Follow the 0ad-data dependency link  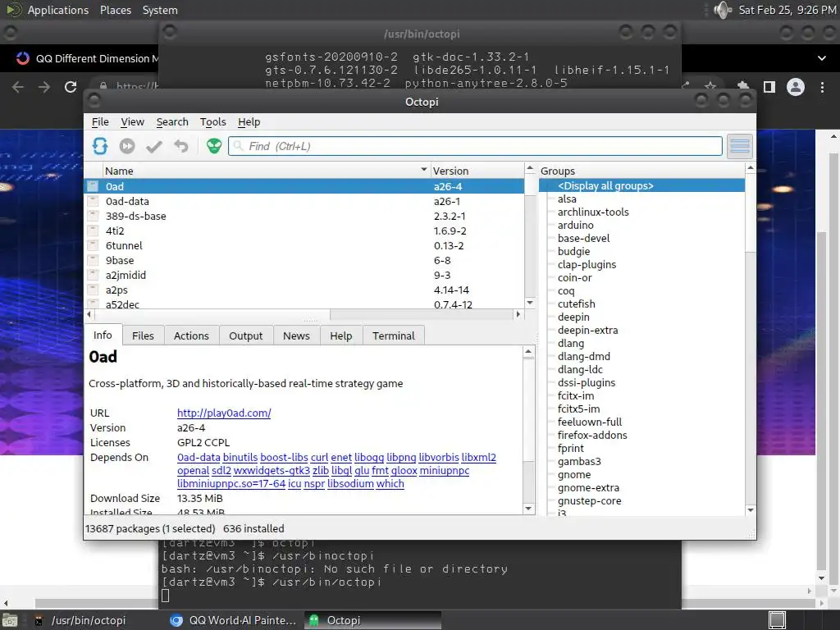pos(199,458)
